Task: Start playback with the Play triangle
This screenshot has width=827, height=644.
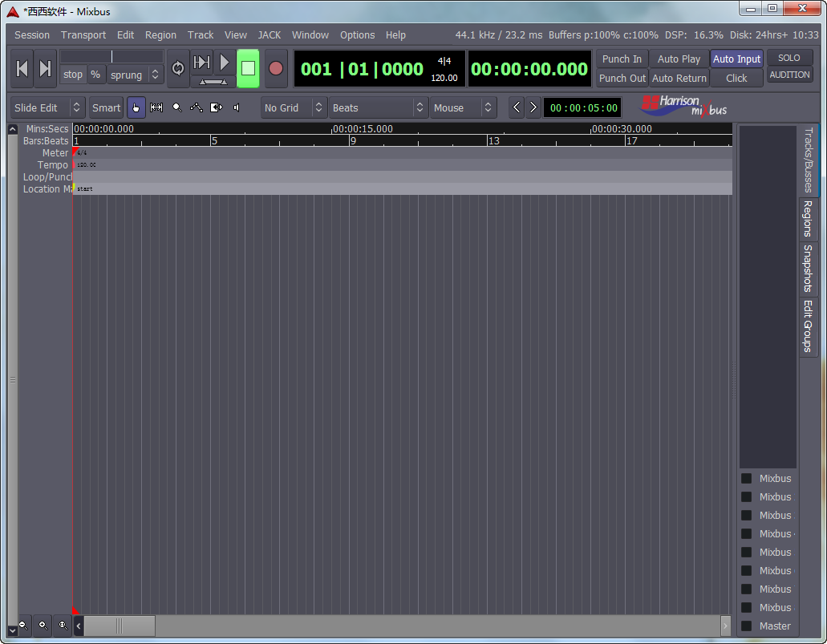Action: tap(224, 63)
